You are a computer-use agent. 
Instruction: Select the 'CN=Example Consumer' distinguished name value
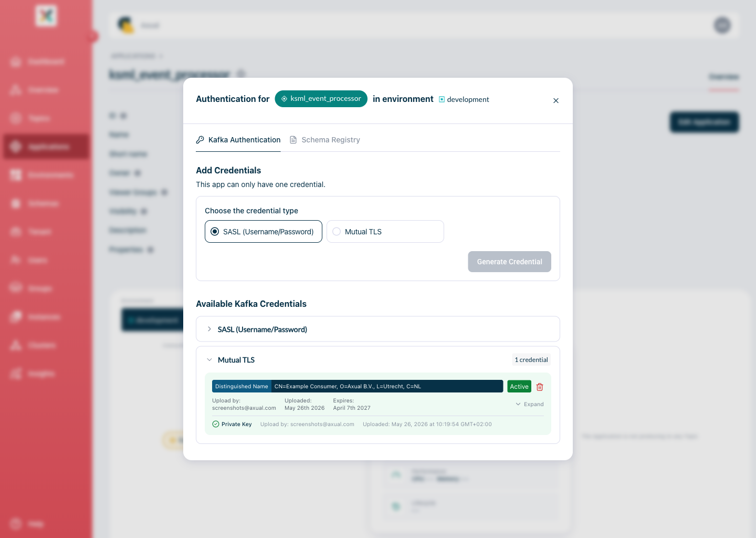click(348, 387)
